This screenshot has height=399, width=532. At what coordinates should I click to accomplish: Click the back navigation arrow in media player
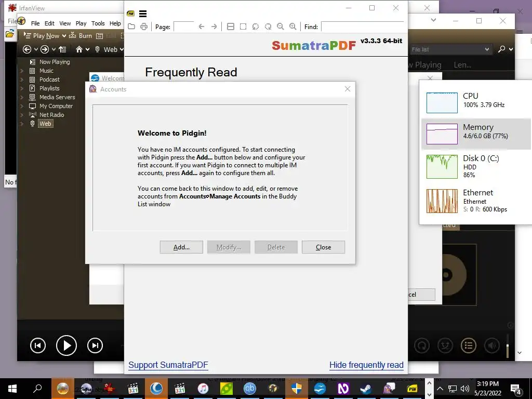pos(27,49)
